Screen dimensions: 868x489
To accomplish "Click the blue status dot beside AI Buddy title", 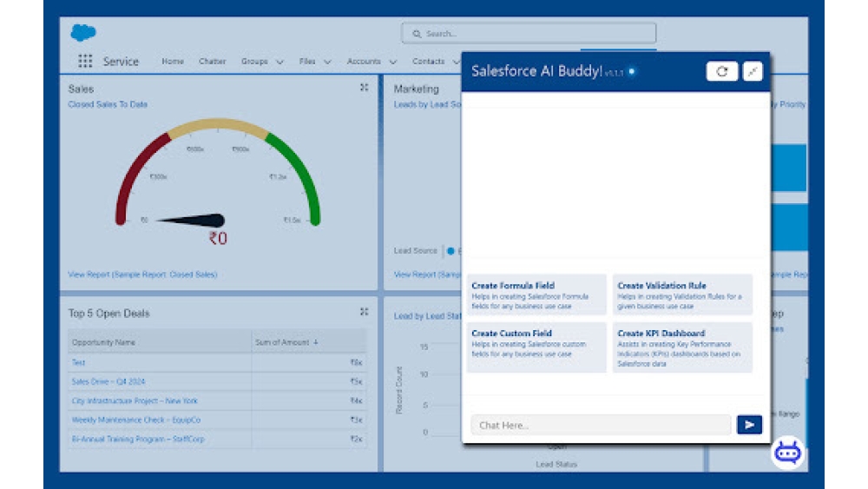I will coord(632,71).
